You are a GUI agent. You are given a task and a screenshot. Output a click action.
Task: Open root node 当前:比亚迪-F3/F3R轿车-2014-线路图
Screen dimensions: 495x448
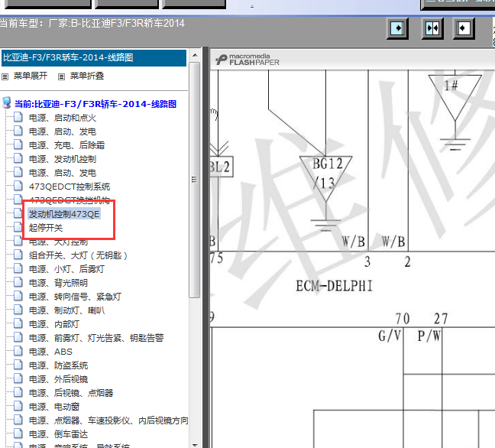pos(95,104)
